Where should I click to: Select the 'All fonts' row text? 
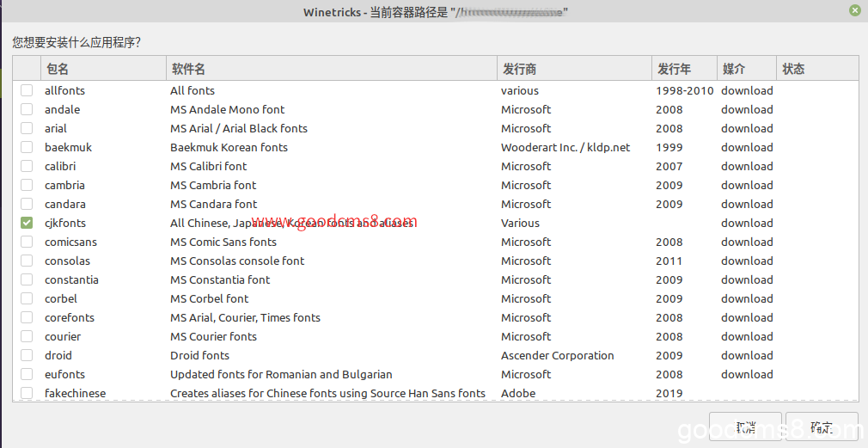(193, 90)
